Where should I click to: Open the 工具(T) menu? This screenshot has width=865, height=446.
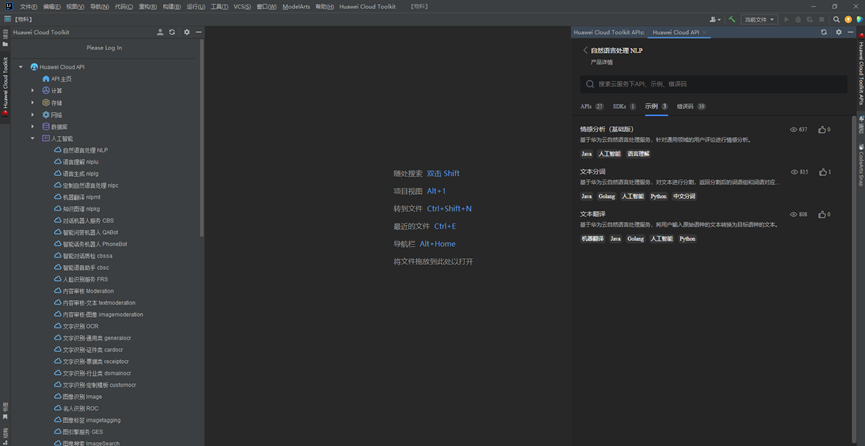(x=220, y=7)
